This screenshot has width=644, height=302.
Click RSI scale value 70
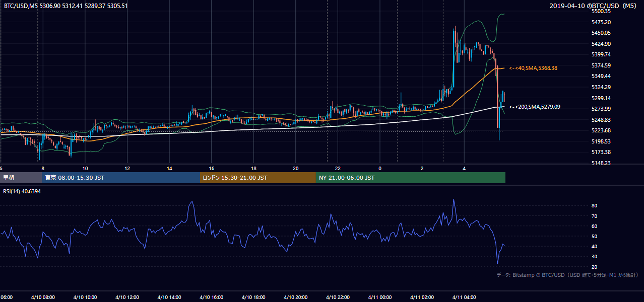[x=594, y=216]
